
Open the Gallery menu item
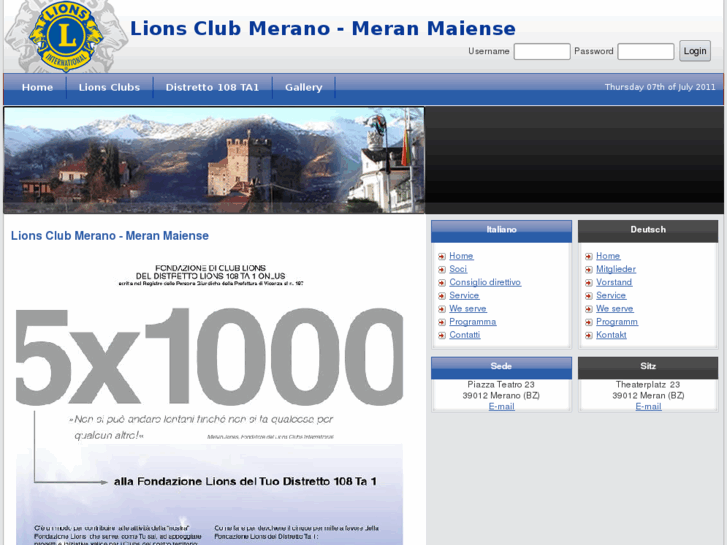pos(304,87)
